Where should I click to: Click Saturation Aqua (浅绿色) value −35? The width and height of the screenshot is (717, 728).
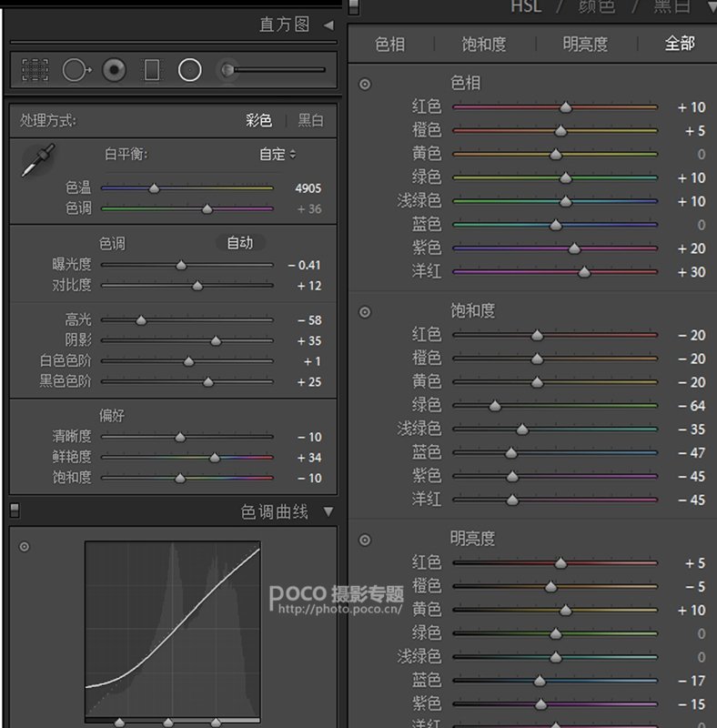click(x=692, y=430)
